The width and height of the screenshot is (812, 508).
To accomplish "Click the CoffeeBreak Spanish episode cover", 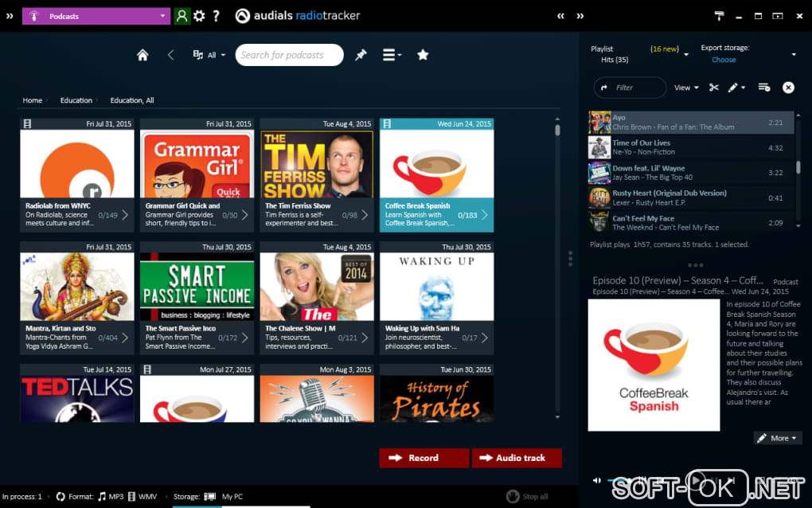I will (654, 365).
